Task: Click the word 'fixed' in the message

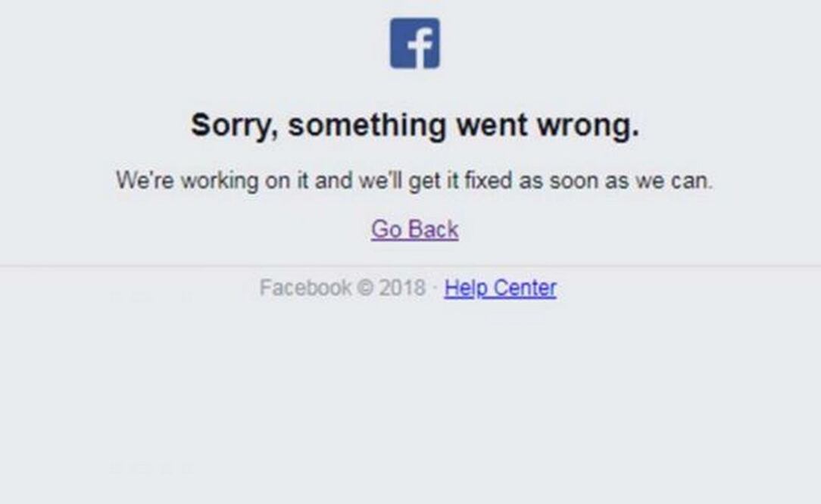Action: tap(488, 181)
